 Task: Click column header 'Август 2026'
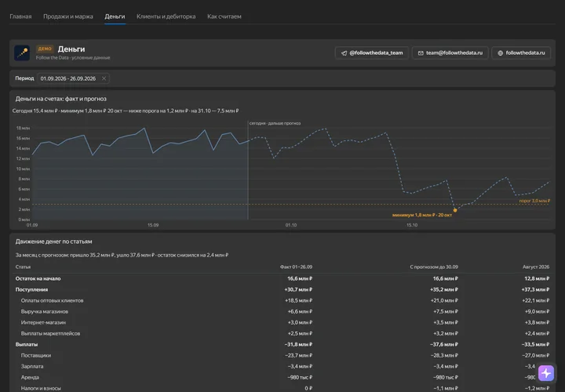(x=536, y=267)
